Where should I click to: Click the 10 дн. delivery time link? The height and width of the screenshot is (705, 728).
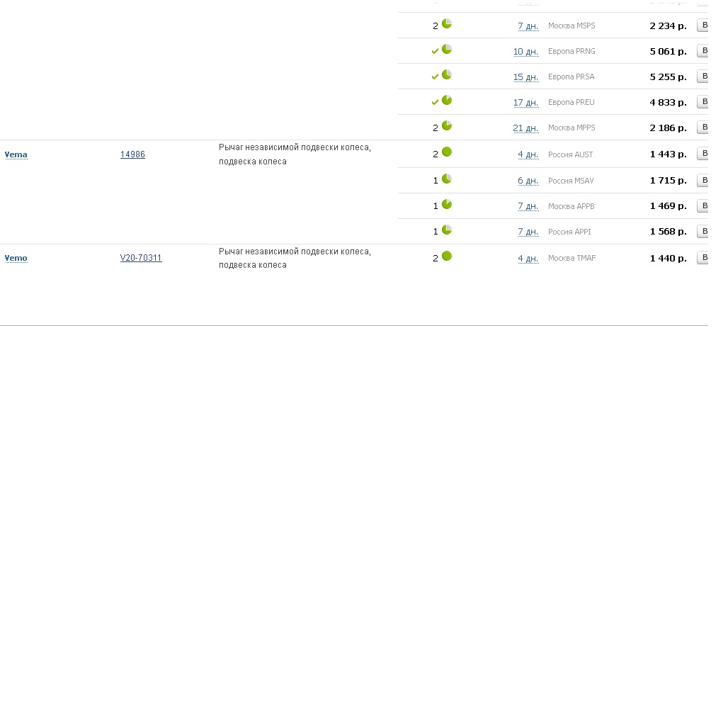[526, 52]
